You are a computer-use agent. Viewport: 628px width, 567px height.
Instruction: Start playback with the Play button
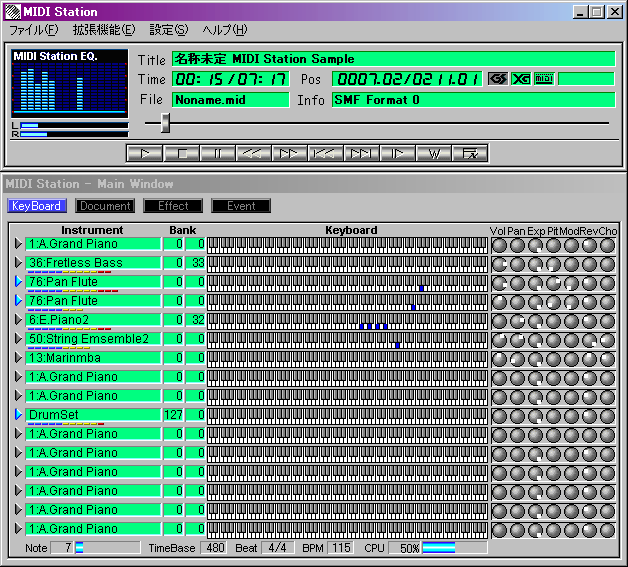145,153
